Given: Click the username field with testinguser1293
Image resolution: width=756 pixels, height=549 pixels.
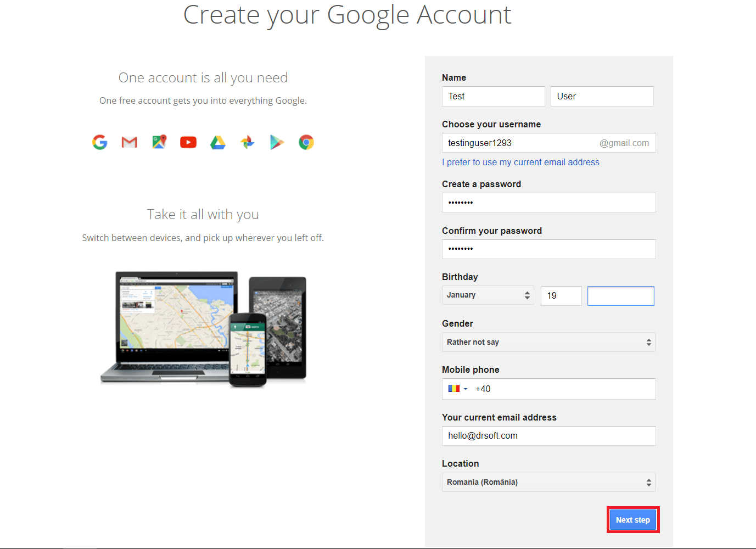Looking at the screenshot, I should point(549,143).
